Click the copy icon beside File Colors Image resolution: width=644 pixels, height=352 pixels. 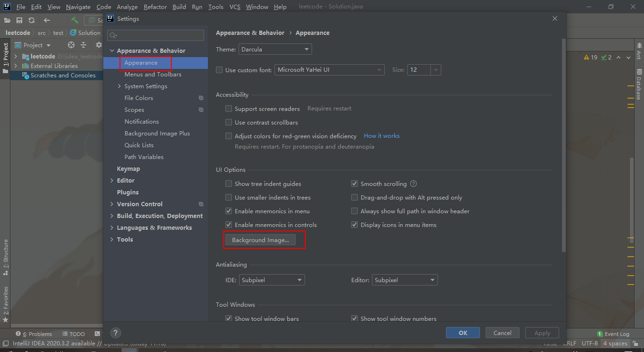pyautogui.click(x=201, y=98)
